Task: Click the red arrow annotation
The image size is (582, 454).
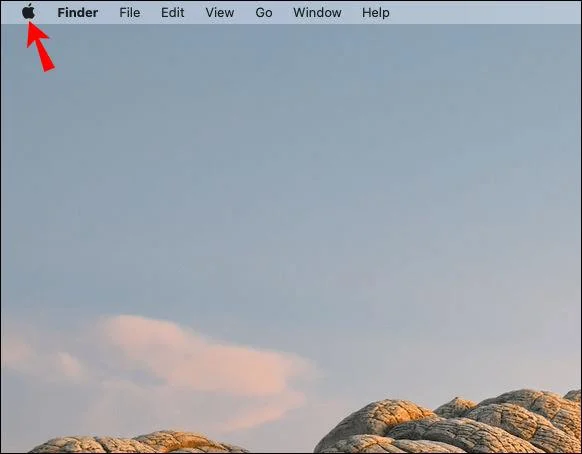Action: pyautogui.click(x=40, y=46)
